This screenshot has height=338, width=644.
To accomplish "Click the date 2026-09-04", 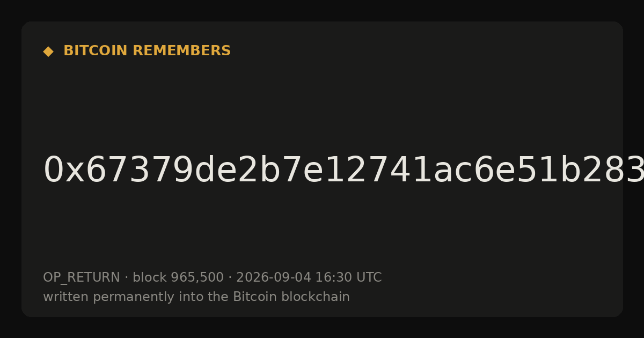I will coord(274,278).
